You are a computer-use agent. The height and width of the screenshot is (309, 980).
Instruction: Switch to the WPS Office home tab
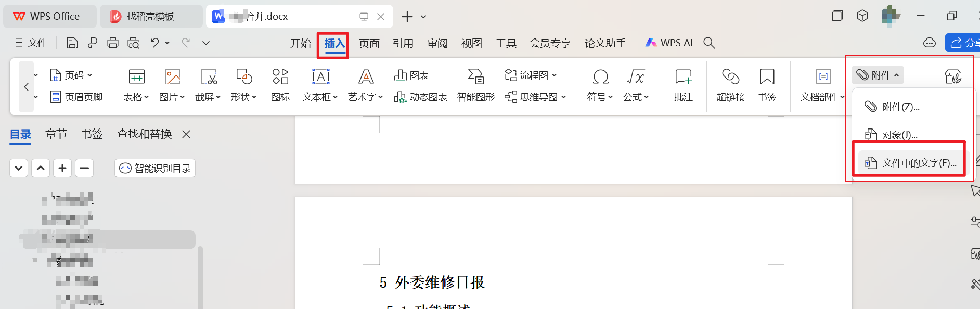(x=50, y=17)
